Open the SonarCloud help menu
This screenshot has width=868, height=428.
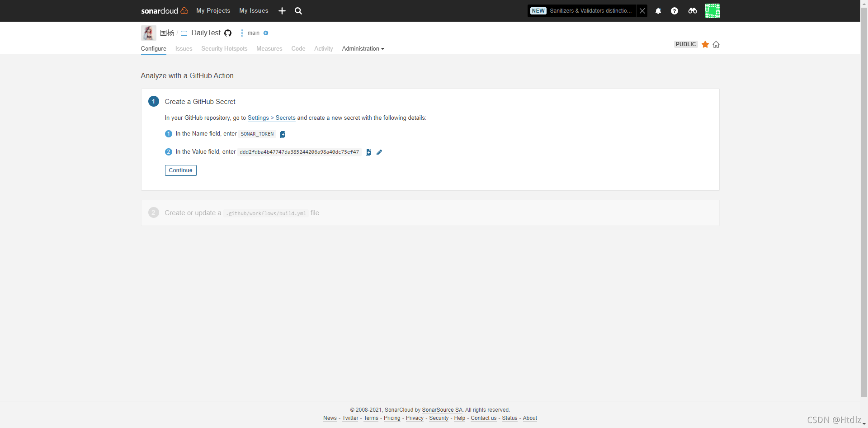tap(675, 10)
